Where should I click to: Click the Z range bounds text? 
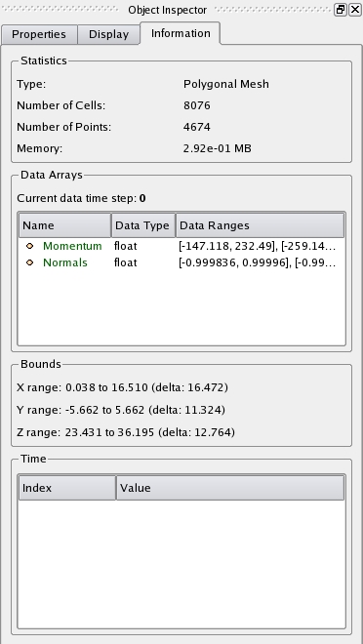(x=126, y=432)
